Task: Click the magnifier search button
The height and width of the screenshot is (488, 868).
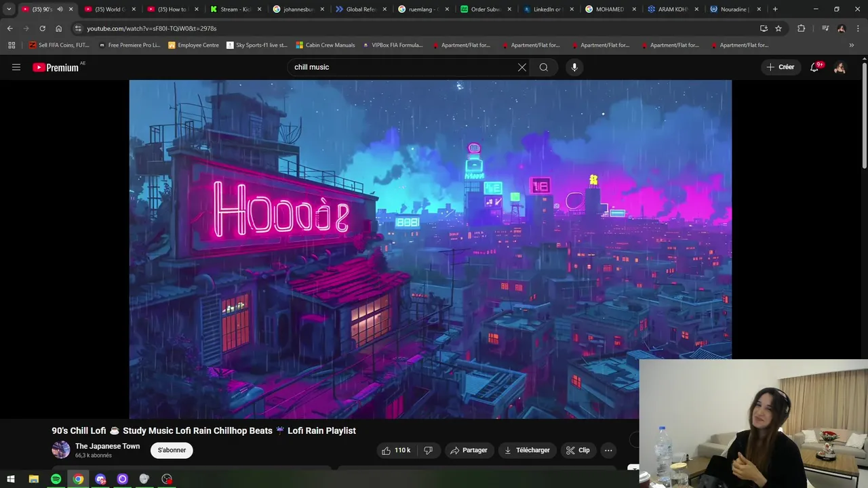Action: (x=544, y=67)
